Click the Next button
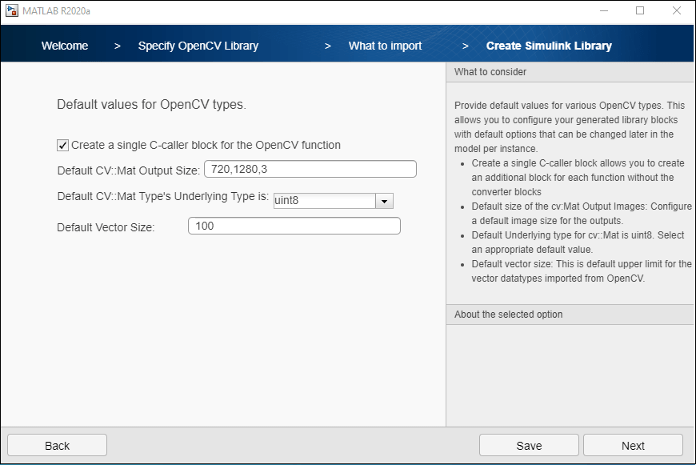 (x=633, y=445)
